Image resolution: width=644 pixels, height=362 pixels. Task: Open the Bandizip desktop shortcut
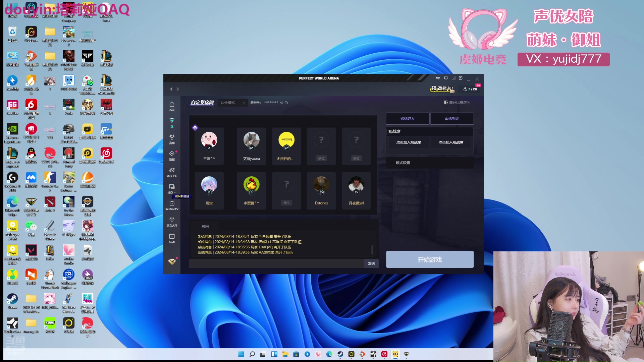(12, 82)
